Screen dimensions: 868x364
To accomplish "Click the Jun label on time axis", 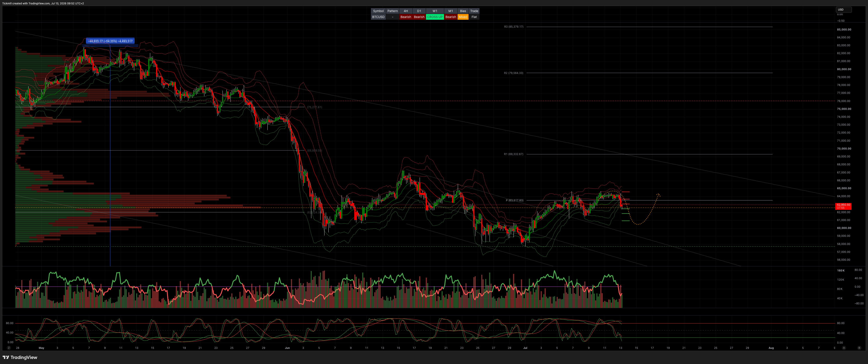I will pyautogui.click(x=287, y=348).
